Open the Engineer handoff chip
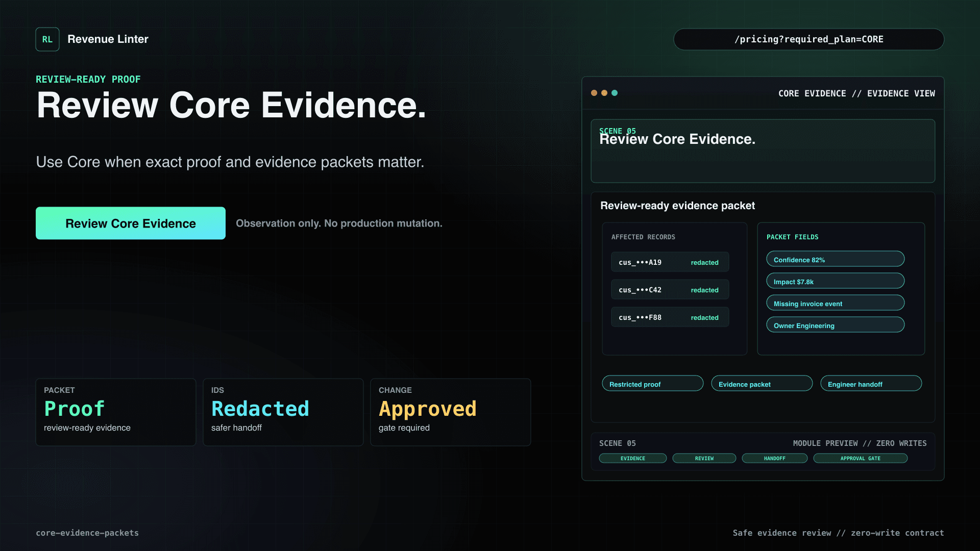This screenshot has width=980, height=551. coord(871,384)
